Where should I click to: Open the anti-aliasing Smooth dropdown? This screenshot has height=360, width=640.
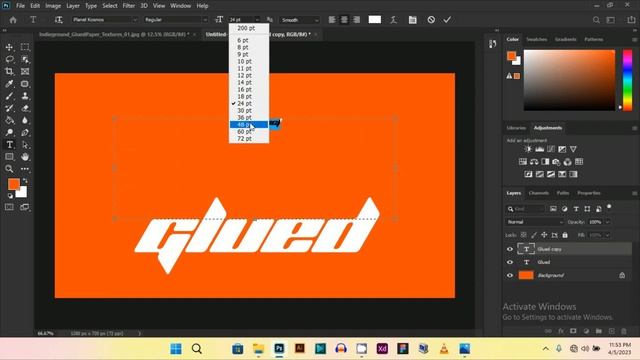click(299, 20)
